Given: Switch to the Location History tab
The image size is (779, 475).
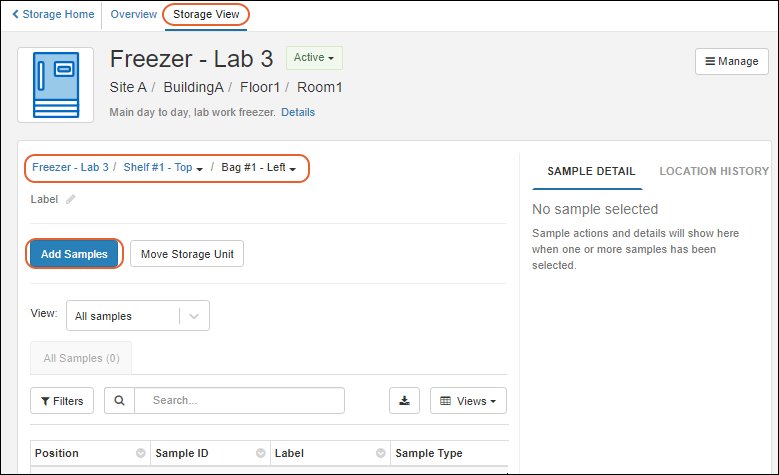Looking at the screenshot, I should click(714, 171).
